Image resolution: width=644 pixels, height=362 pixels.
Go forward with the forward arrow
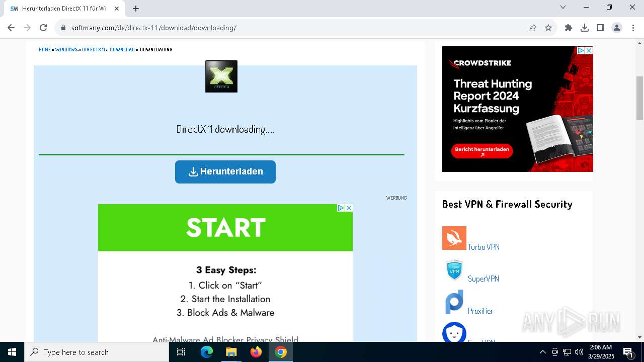[x=27, y=28]
